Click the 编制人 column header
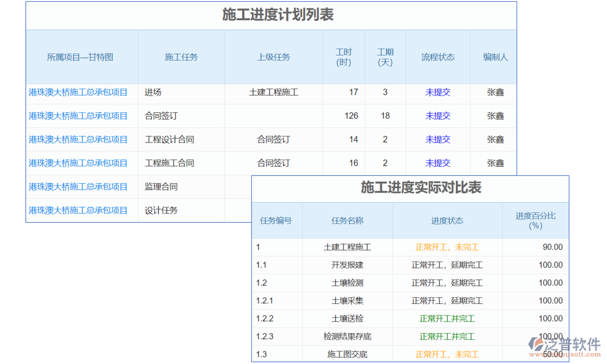This screenshot has width=607, height=364. [x=495, y=57]
